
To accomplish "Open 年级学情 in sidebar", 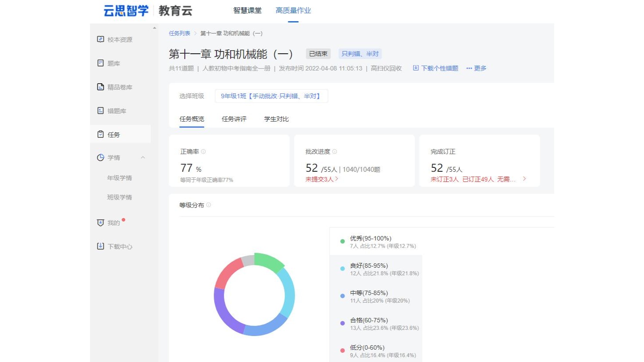I will [119, 178].
